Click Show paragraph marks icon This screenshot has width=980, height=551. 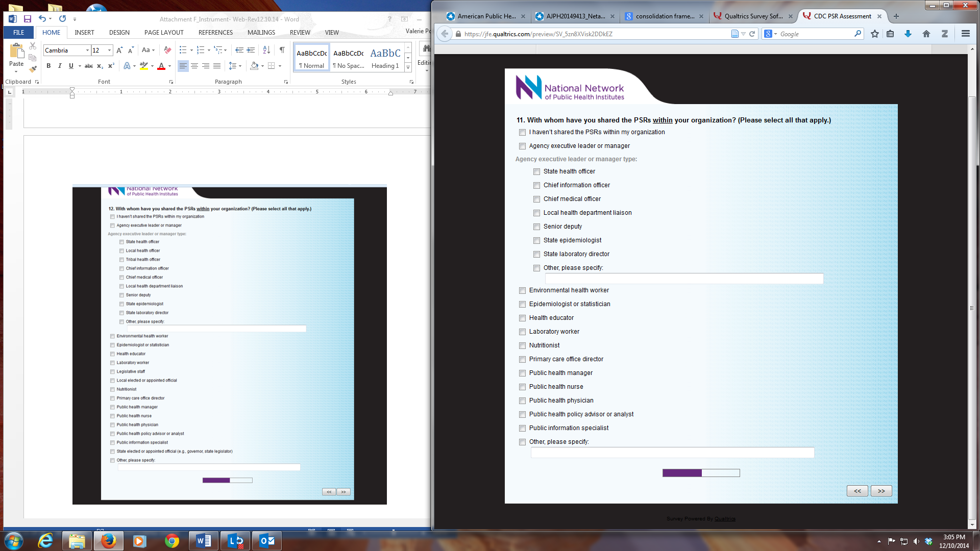(282, 50)
